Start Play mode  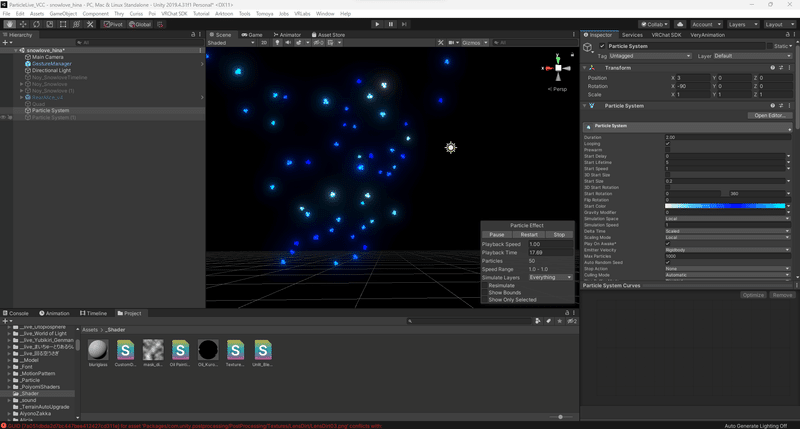tap(377, 24)
